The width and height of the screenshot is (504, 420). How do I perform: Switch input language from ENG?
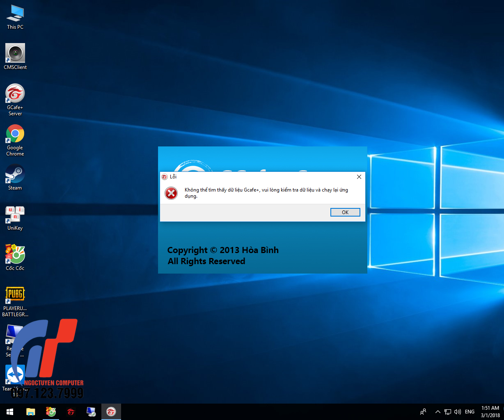coord(470,412)
